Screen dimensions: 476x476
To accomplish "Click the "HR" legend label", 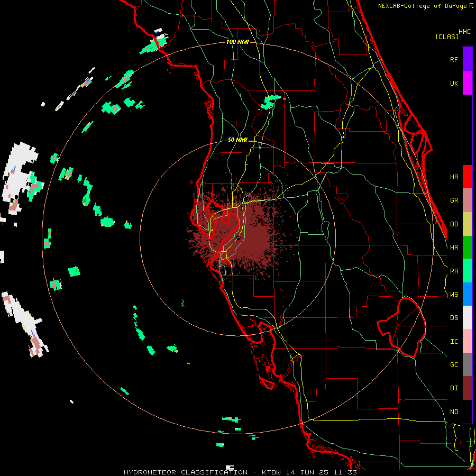I will pos(454,248).
